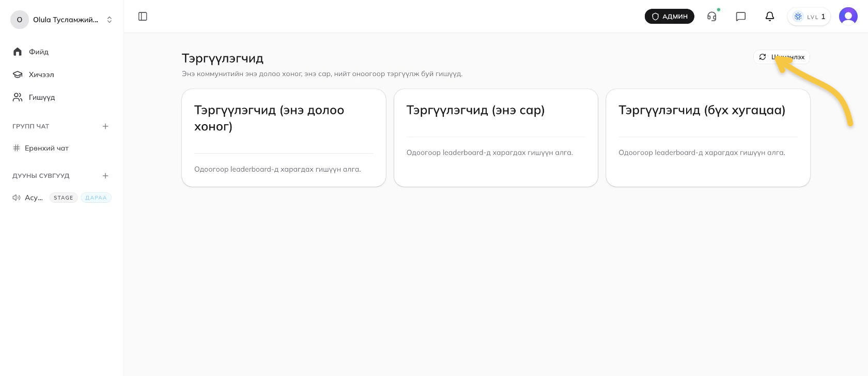Click the page subtitle starting 'Энэ коммунитийн'
This screenshot has width=868, height=376.
pos(322,74)
